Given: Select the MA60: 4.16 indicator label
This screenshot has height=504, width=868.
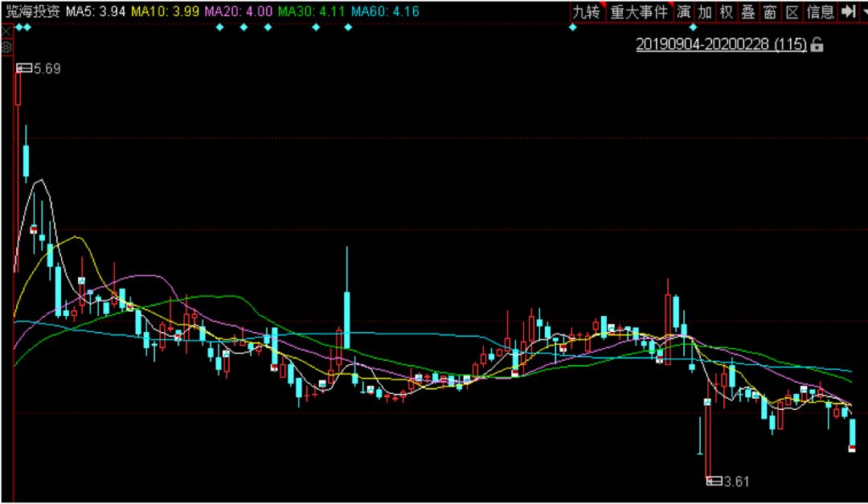Looking at the screenshot, I should point(385,11).
